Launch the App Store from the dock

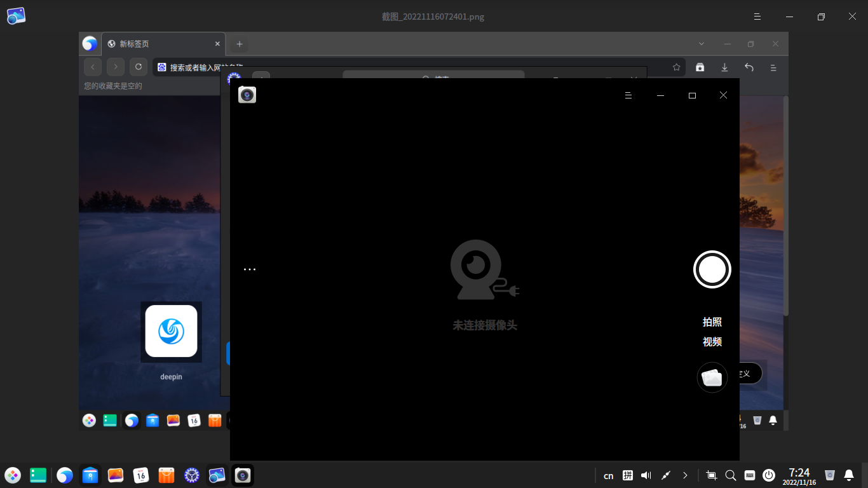pos(166,475)
